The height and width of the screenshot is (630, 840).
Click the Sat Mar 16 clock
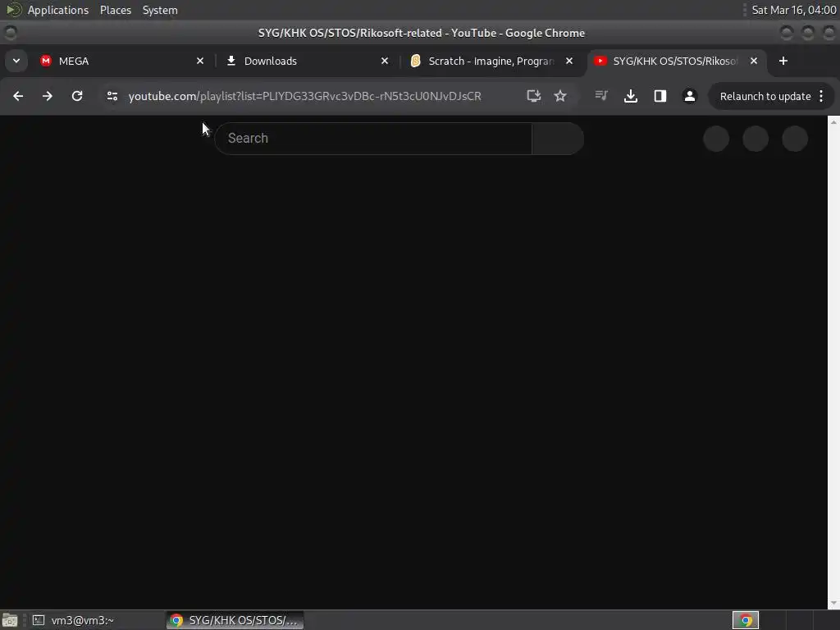click(x=793, y=10)
